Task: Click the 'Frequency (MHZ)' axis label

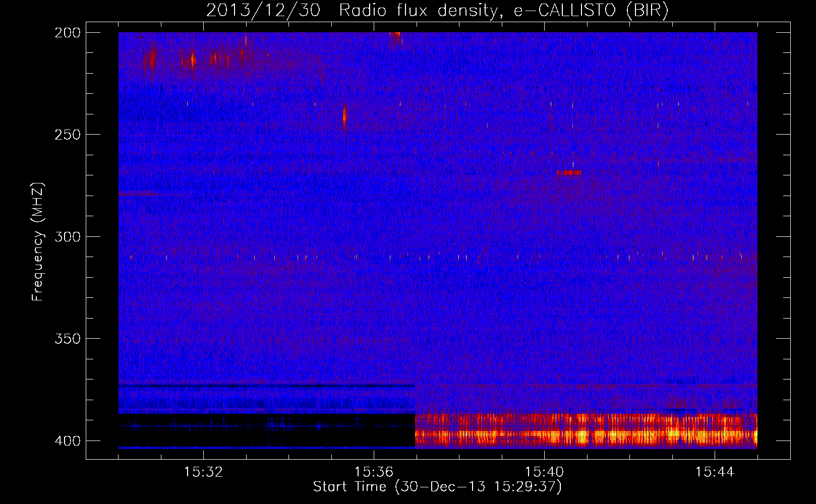Action: pos(38,242)
